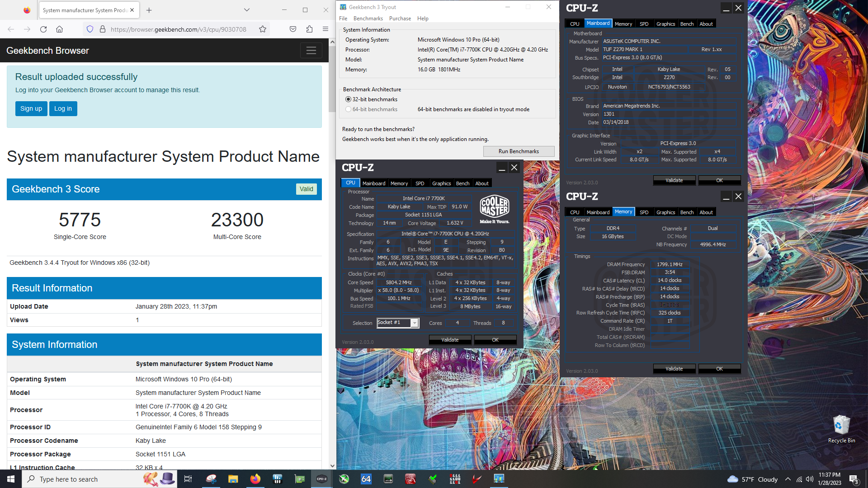
Task: Open File Explorer from the taskbar
Action: (x=233, y=479)
